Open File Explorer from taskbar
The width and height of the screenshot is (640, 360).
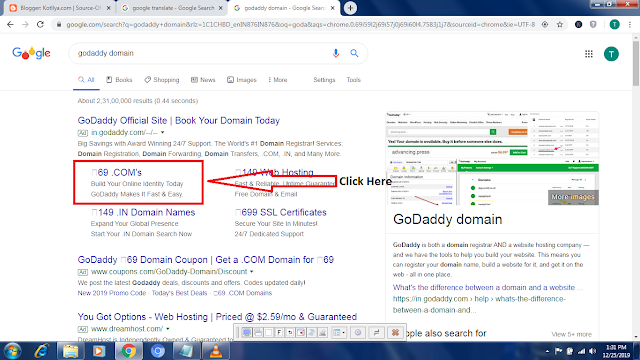70,351
